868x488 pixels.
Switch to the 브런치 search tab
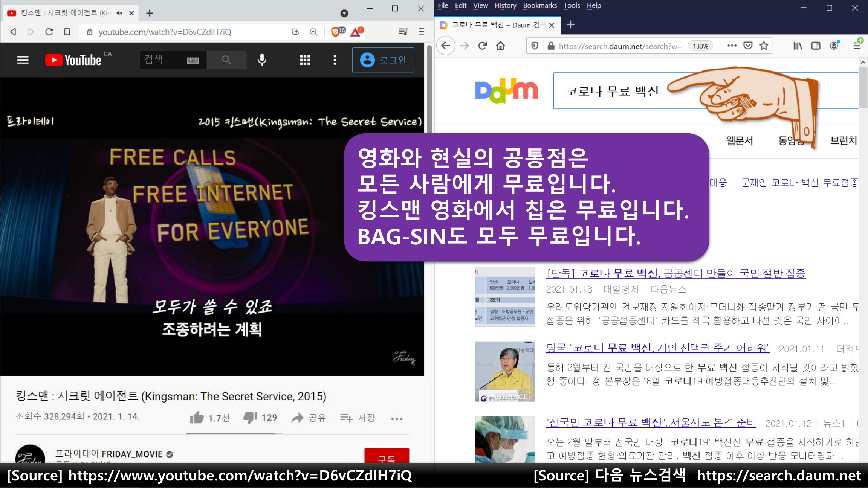click(844, 140)
